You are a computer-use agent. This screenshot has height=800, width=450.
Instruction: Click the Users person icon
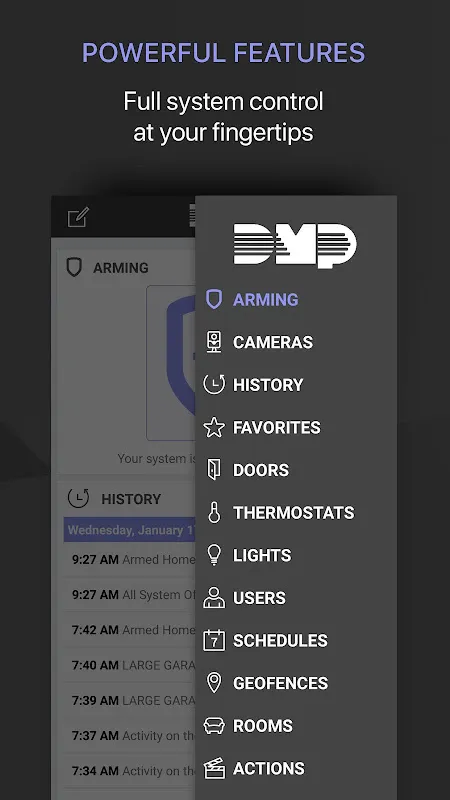click(214, 597)
